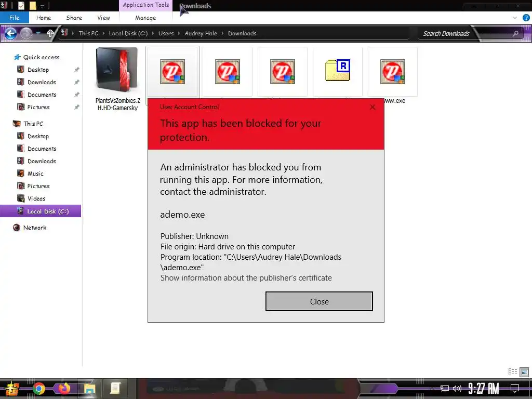Click the greyed forward navigation arrow
Viewport: 532px width, 399px height.
pyautogui.click(x=26, y=33)
